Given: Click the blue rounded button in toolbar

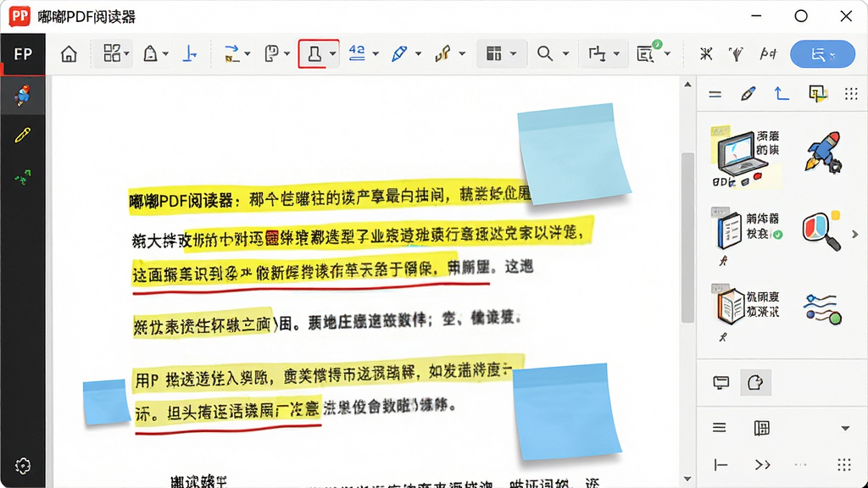Looking at the screenshot, I should [822, 53].
